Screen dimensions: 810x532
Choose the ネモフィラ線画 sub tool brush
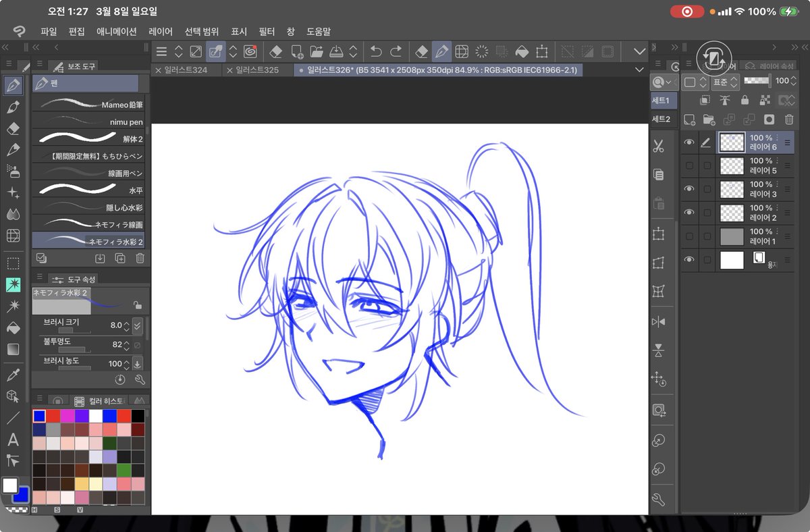(88, 224)
